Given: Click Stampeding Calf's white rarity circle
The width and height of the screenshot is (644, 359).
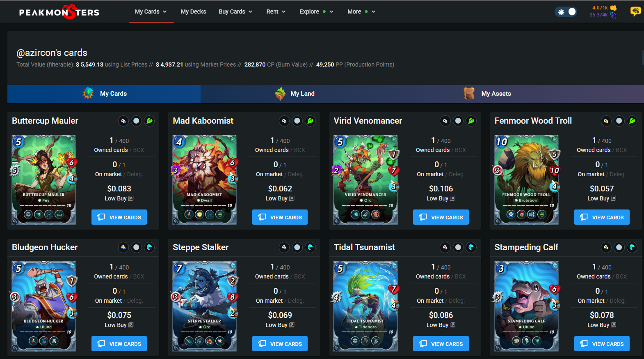Looking at the screenshot, I should click(619, 247).
